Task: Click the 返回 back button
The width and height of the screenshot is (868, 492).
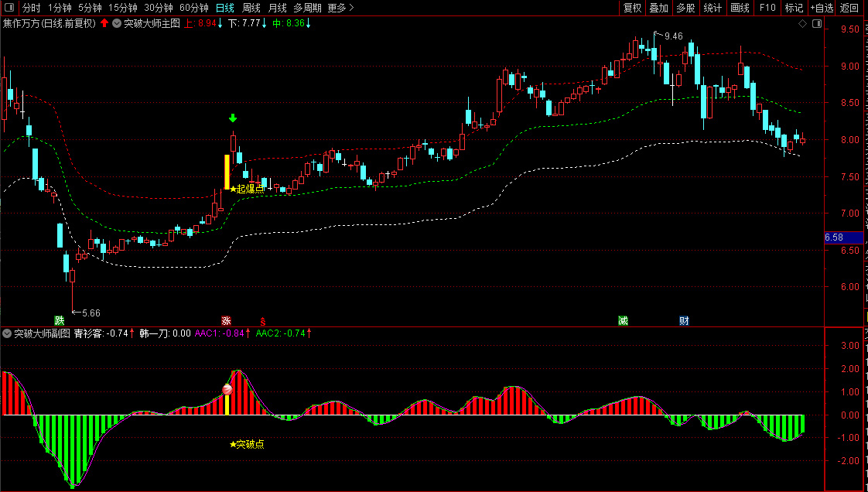Action: tap(849, 8)
